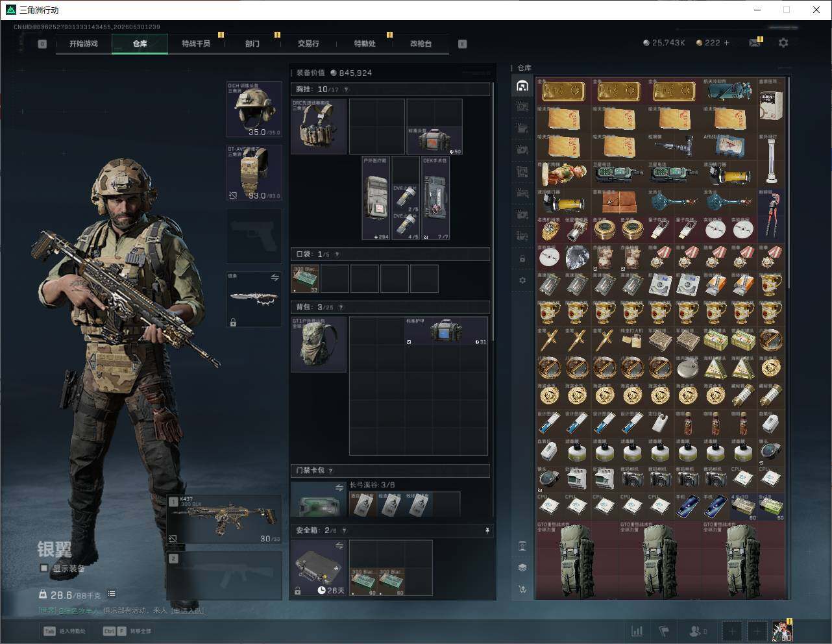832x644 pixels.
Task: Click the previous-tab key icon left of 开始游戏
Action: [42, 44]
